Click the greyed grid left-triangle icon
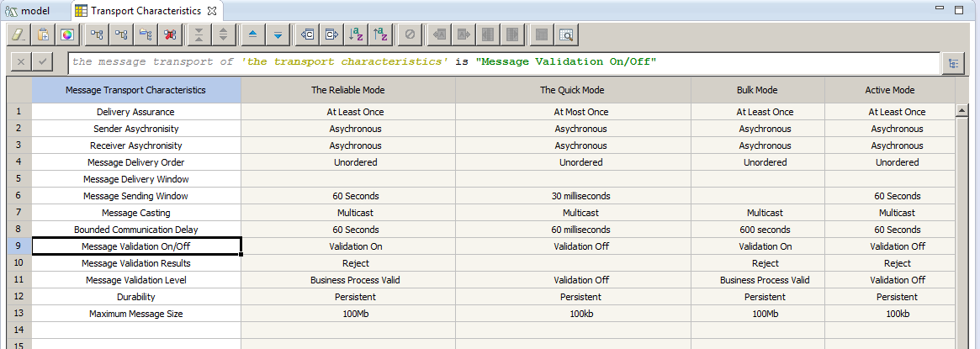The image size is (980, 349). click(x=488, y=35)
